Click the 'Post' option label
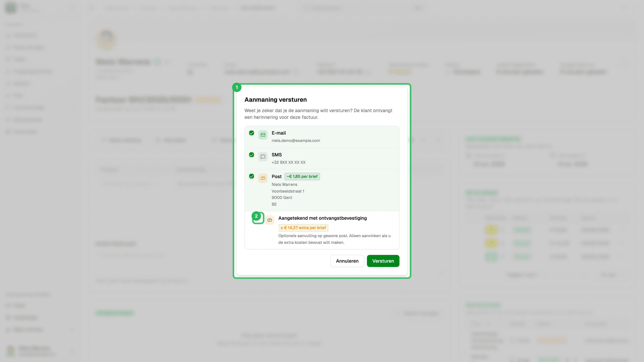Viewport: 644px width, 362px height. click(277, 176)
